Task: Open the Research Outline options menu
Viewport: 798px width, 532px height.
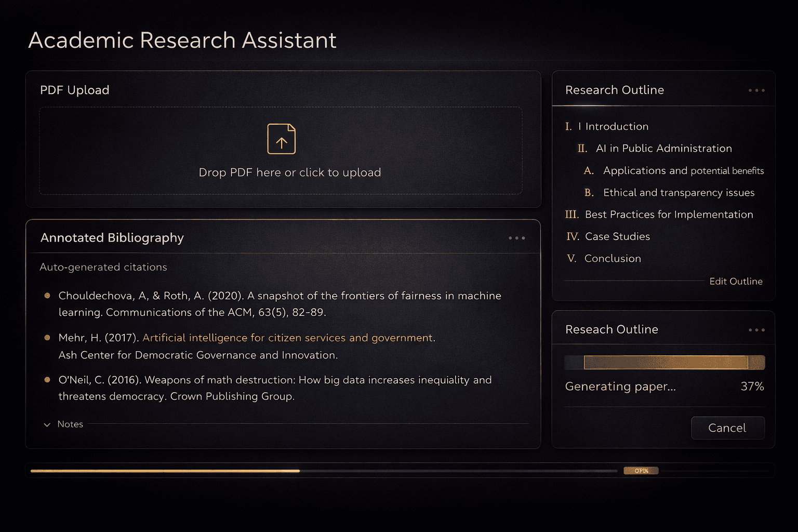Action: (756, 90)
